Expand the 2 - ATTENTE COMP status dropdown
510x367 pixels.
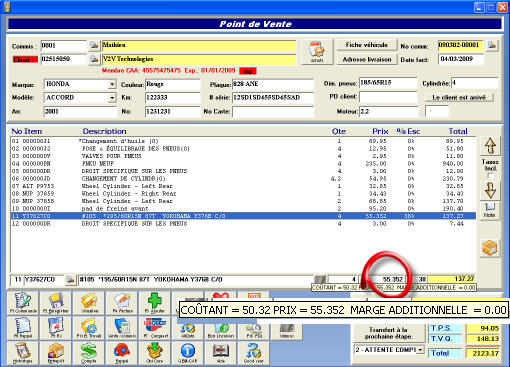(x=421, y=350)
